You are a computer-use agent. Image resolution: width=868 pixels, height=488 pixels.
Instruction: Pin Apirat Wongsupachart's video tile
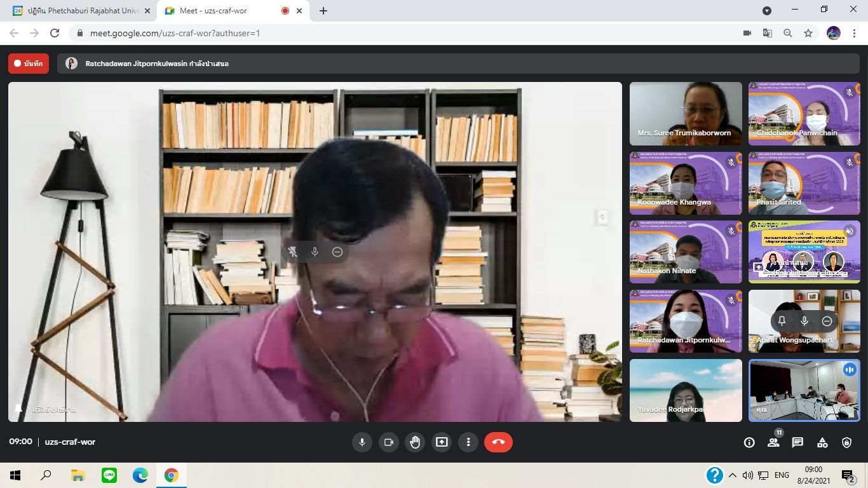[782, 322]
